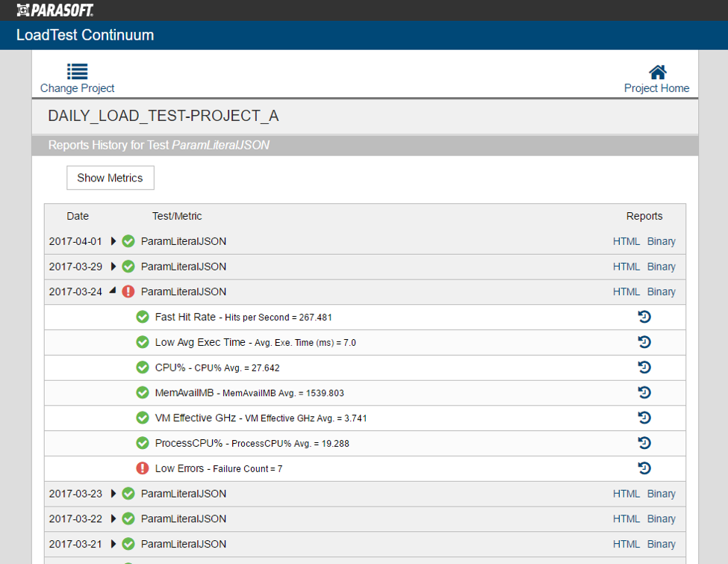Screen dimensions: 728x564
Task: Click green check beside Low Avg Exec Time
Action: tap(143, 342)
